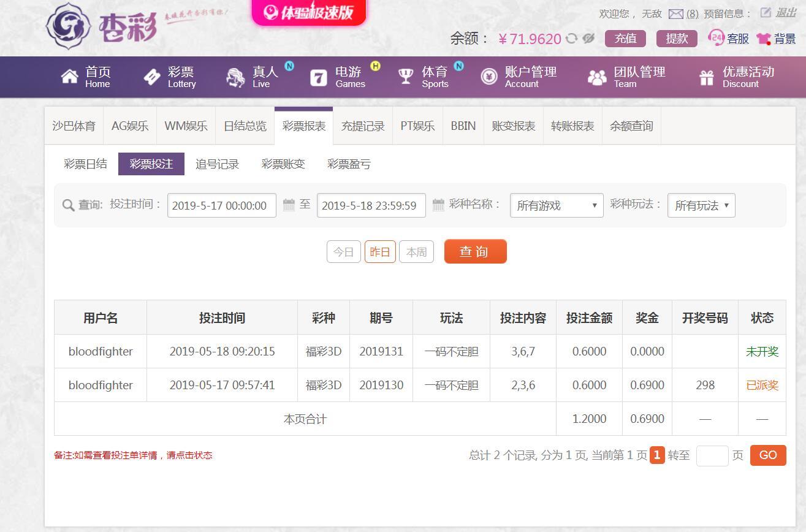Click the Live dealer icon
This screenshot has height=532, width=806.
tap(235, 77)
